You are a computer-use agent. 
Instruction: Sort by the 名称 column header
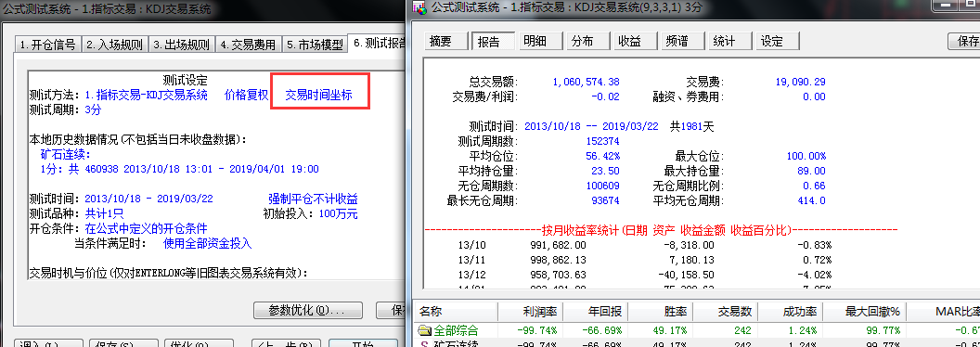pyautogui.click(x=456, y=312)
